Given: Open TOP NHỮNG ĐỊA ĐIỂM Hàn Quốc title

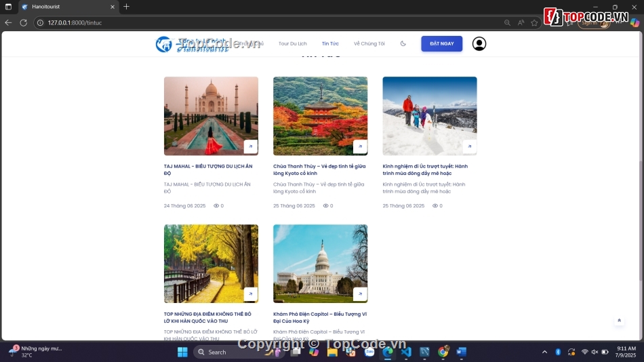Looking at the screenshot, I should 207,317.
